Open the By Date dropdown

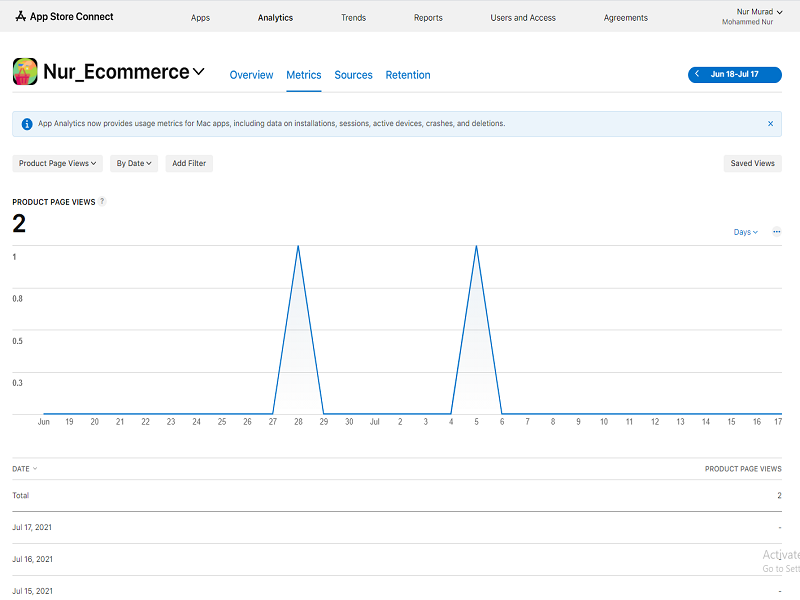click(134, 163)
